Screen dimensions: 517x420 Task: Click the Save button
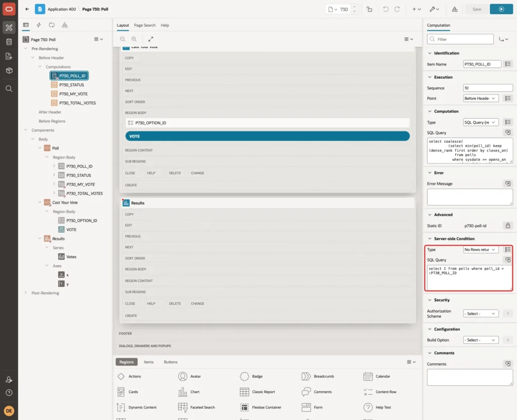pyautogui.click(x=477, y=9)
